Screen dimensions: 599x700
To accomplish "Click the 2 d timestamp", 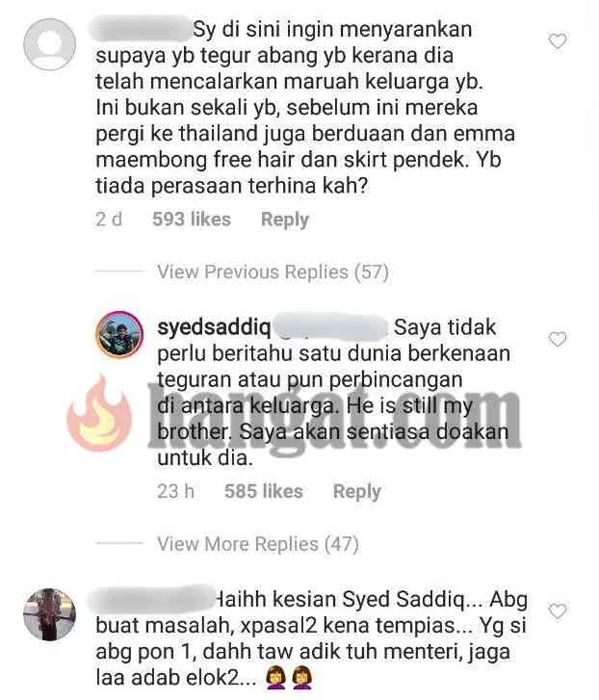I will [109, 220].
